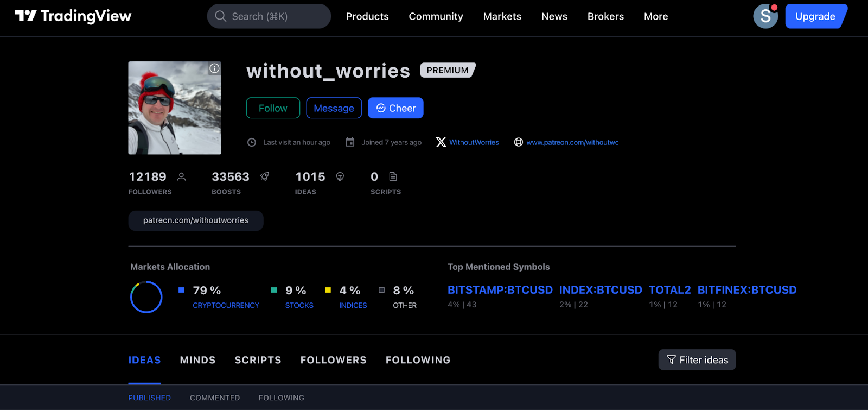Click the scripts document icon
This screenshot has width=868, height=410.
click(393, 176)
